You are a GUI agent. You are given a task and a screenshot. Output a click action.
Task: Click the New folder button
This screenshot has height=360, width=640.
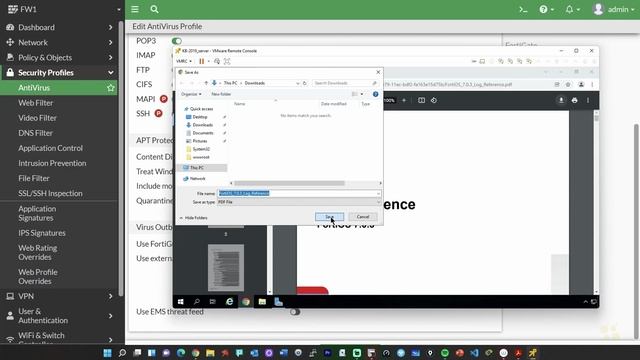(221, 94)
